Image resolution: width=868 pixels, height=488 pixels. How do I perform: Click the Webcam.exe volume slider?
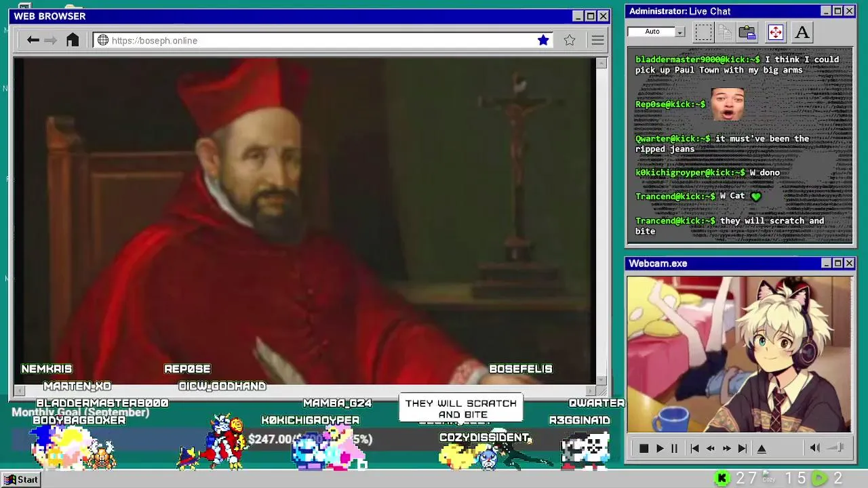pos(836,447)
